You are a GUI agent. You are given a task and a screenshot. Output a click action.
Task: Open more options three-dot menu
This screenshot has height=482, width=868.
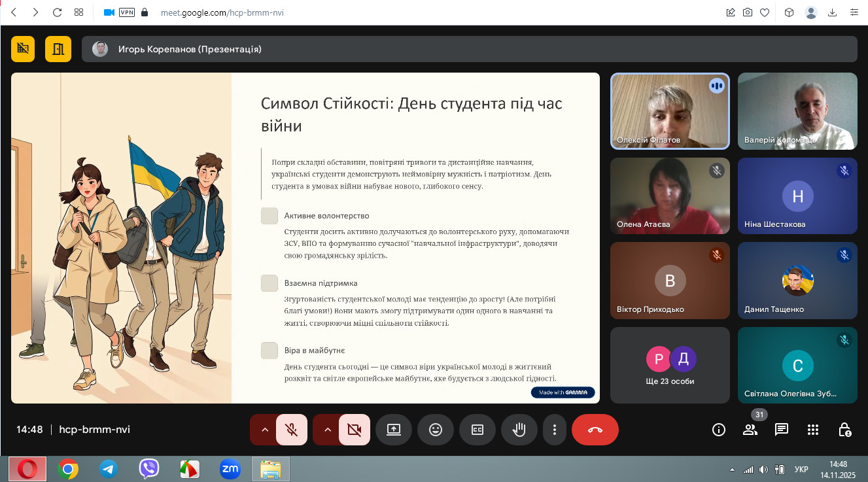(555, 430)
